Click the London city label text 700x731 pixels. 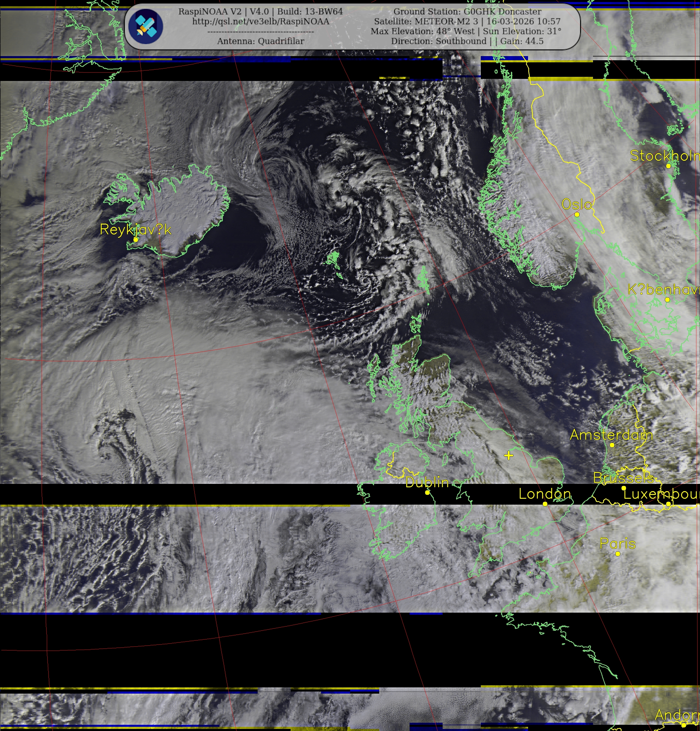point(544,494)
